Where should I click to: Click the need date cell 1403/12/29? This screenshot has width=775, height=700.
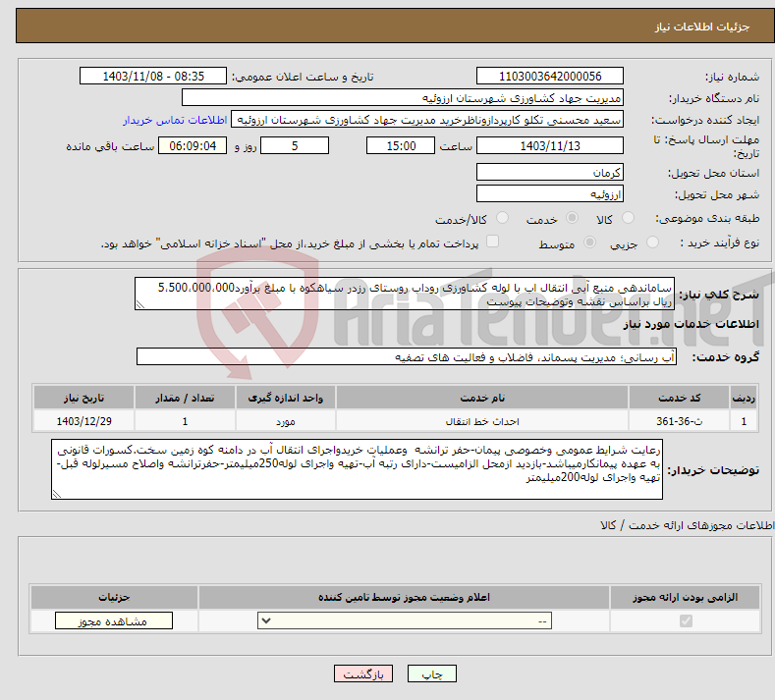[84, 421]
